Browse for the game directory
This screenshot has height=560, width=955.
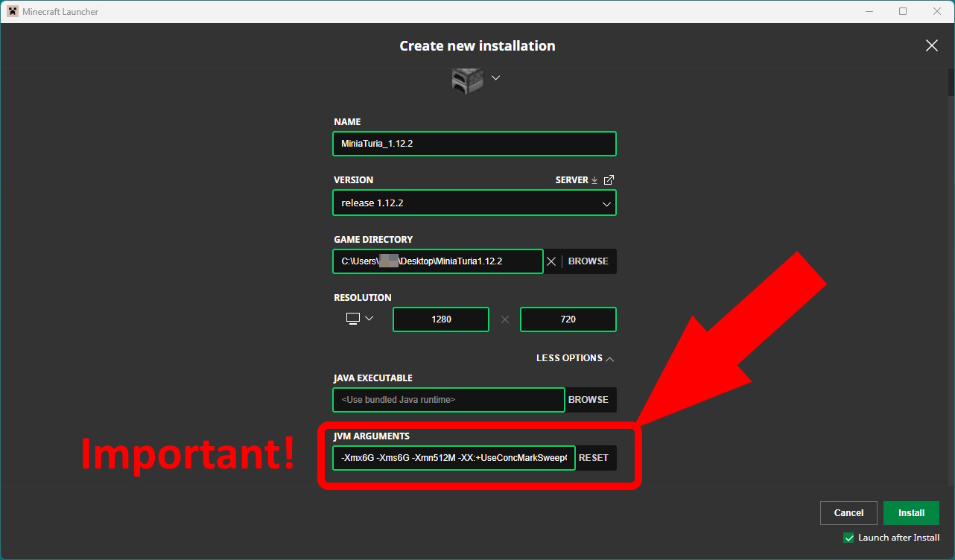coord(588,261)
